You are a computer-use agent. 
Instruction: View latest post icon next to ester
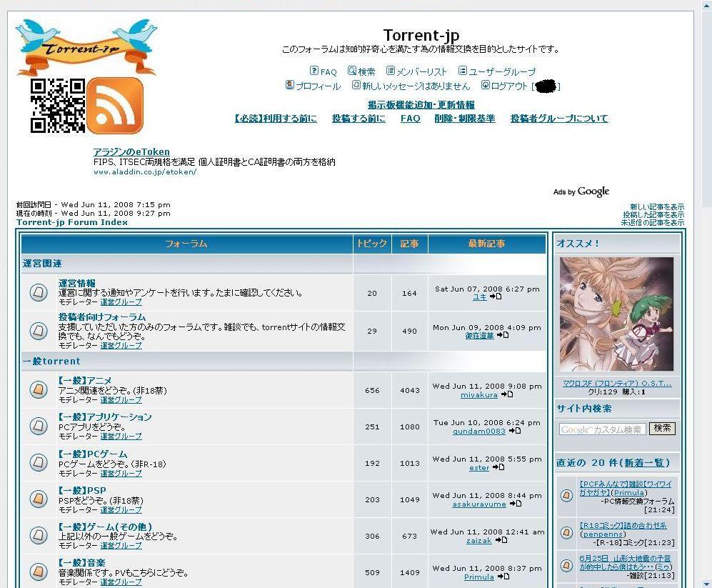(498, 467)
